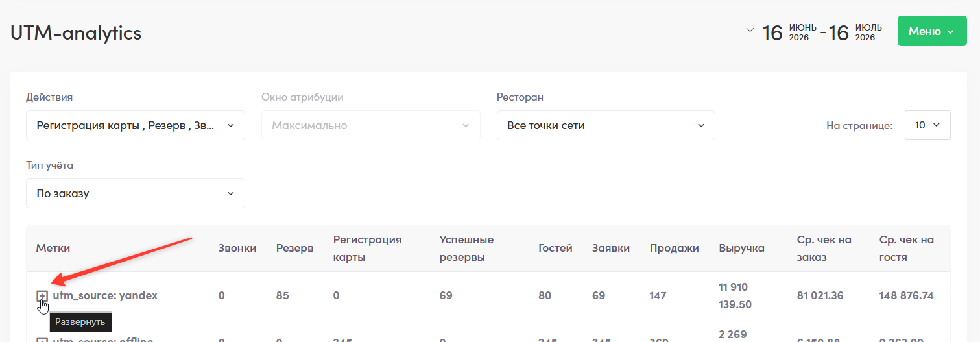Click yandex Продажи value 147
This screenshot has width=980, height=342.
pyautogui.click(x=658, y=296)
